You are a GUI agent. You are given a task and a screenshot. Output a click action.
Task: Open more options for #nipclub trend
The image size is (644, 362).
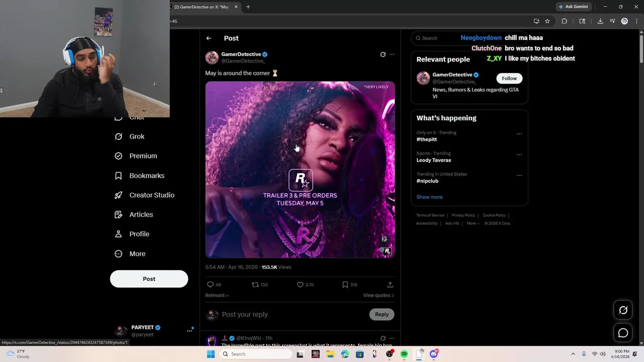(x=519, y=175)
